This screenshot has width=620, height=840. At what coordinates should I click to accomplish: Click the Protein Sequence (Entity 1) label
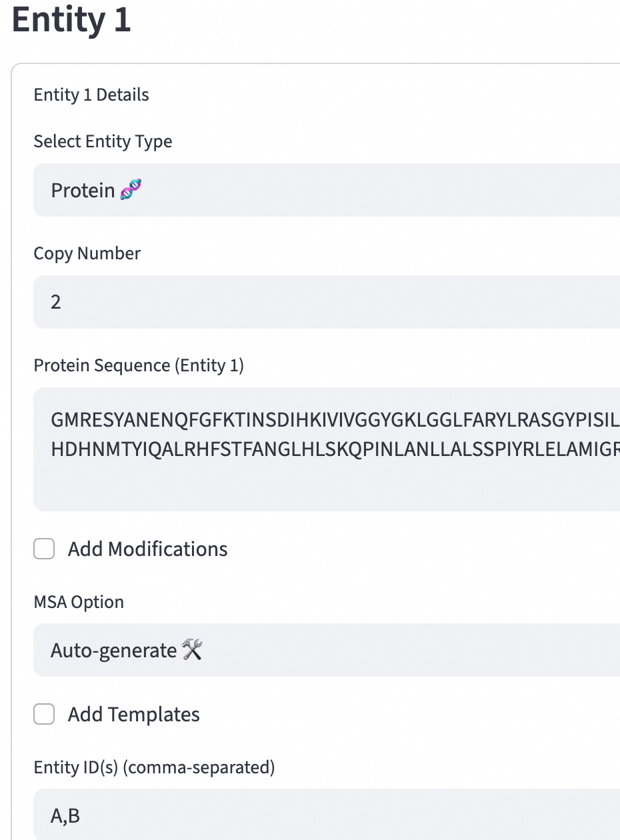pos(139,365)
